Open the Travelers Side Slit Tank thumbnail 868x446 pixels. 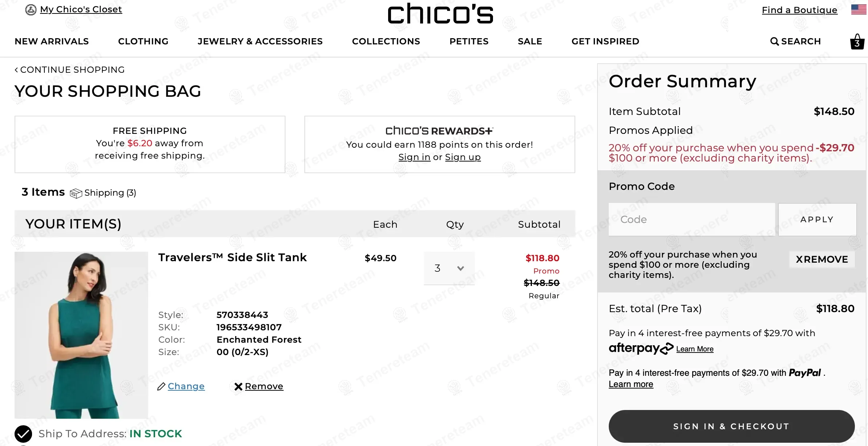click(x=81, y=335)
